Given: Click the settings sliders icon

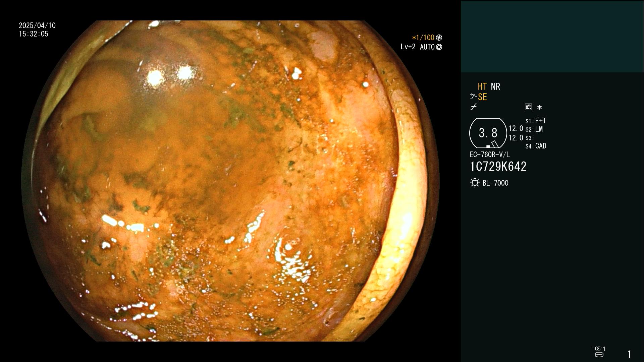Looking at the screenshot, I should (x=528, y=107).
